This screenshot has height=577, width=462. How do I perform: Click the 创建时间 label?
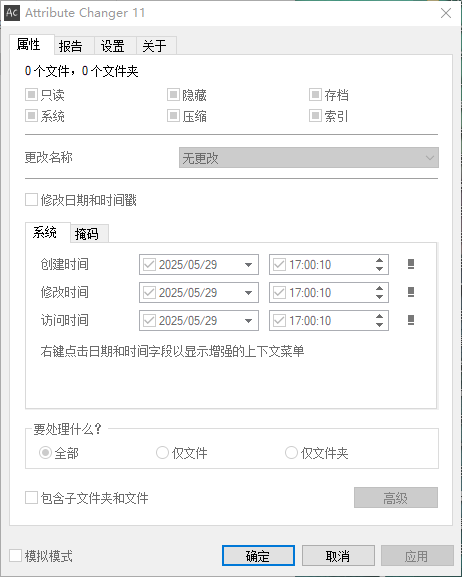click(65, 264)
